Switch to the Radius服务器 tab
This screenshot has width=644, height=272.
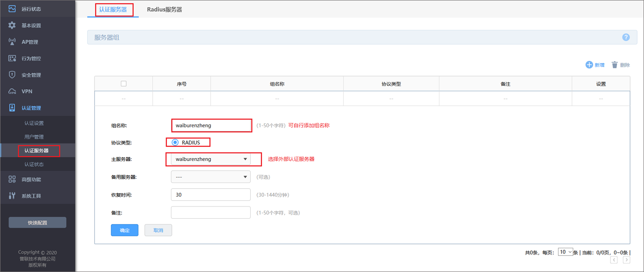(x=164, y=9)
